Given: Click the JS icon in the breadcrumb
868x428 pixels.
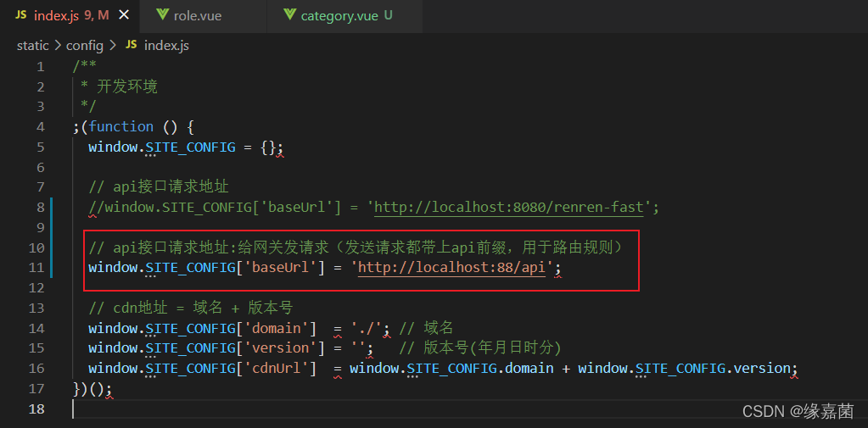Looking at the screenshot, I should point(132,45).
